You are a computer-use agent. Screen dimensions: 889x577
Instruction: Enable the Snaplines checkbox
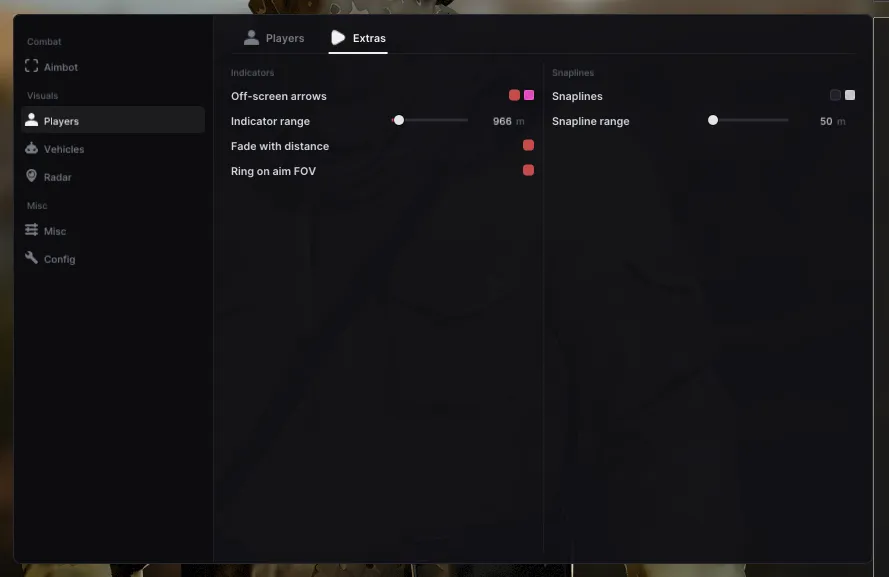click(x=835, y=95)
